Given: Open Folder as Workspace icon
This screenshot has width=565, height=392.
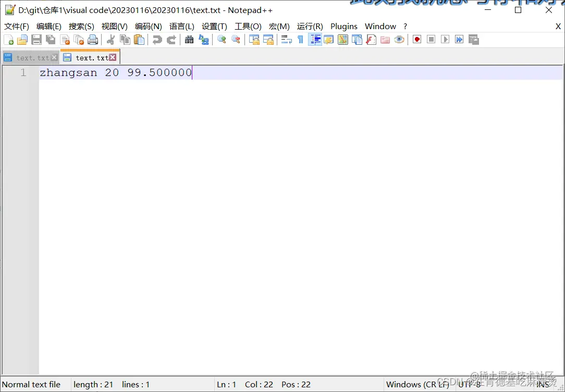Looking at the screenshot, I should coord(385,40).
